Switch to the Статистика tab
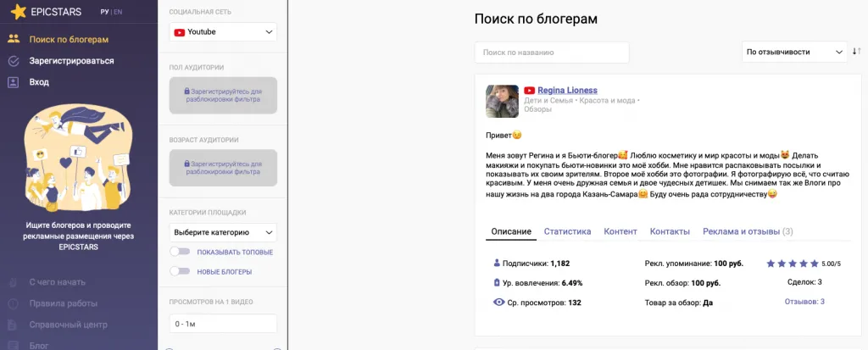 567,231
